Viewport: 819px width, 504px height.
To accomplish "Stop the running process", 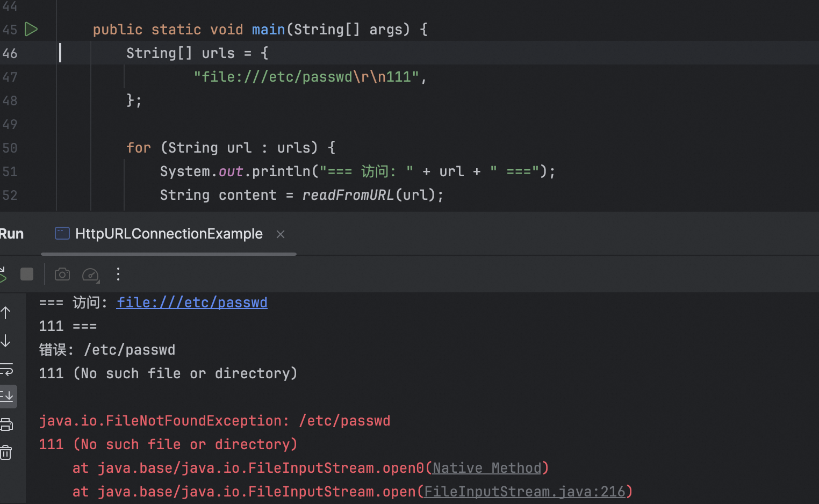I will [27, 275].
